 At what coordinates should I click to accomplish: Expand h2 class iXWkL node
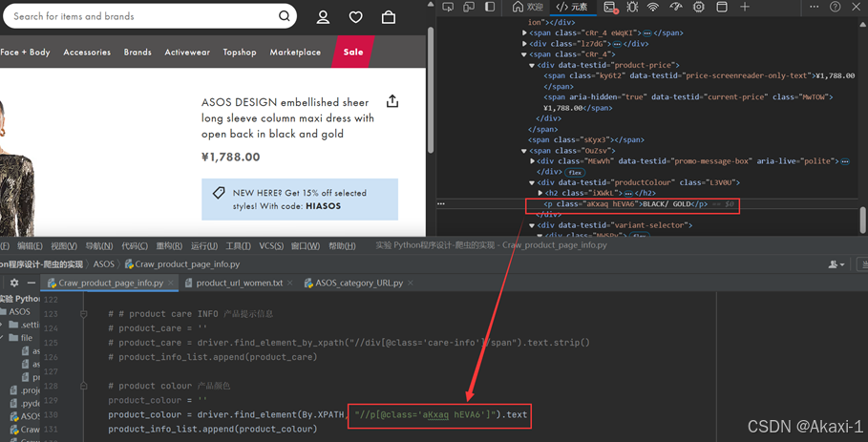[x=540, y=193]
